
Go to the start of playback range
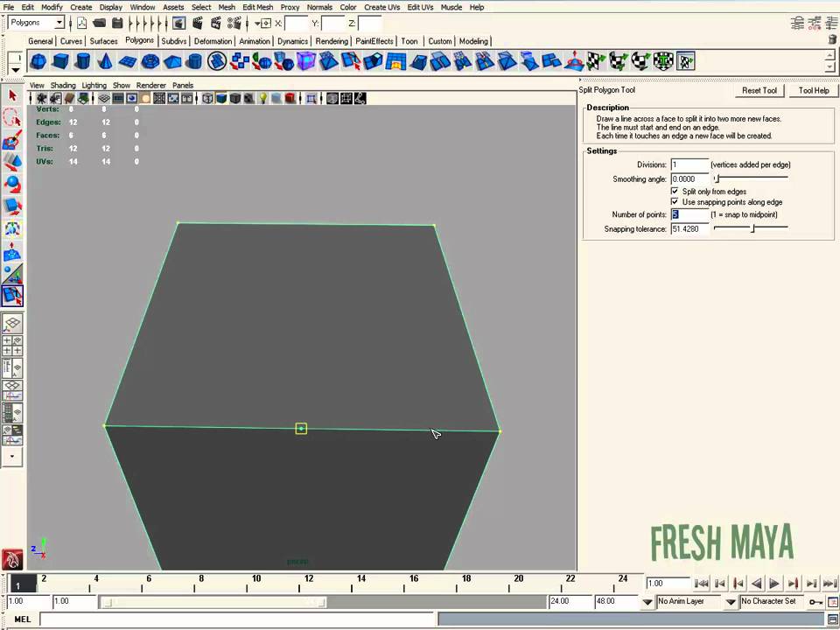tap(701, 584)
